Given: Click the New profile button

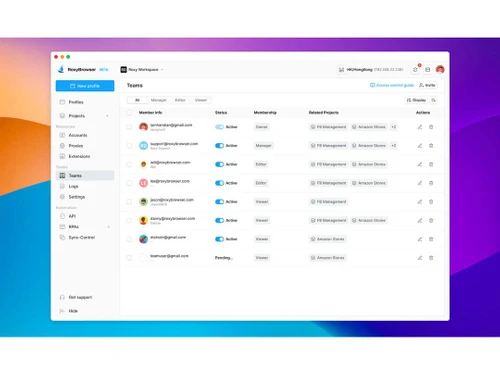Looking at the screenshot, I should click(x=85, y=86).
